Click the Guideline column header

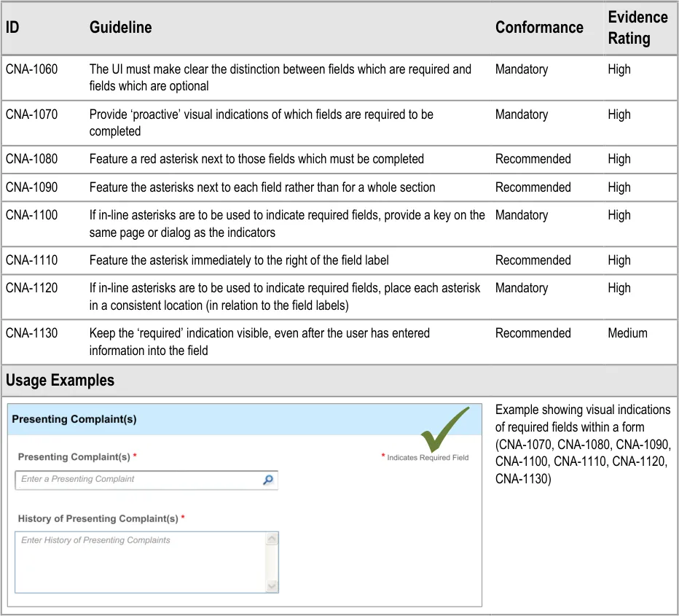[120, 28]
